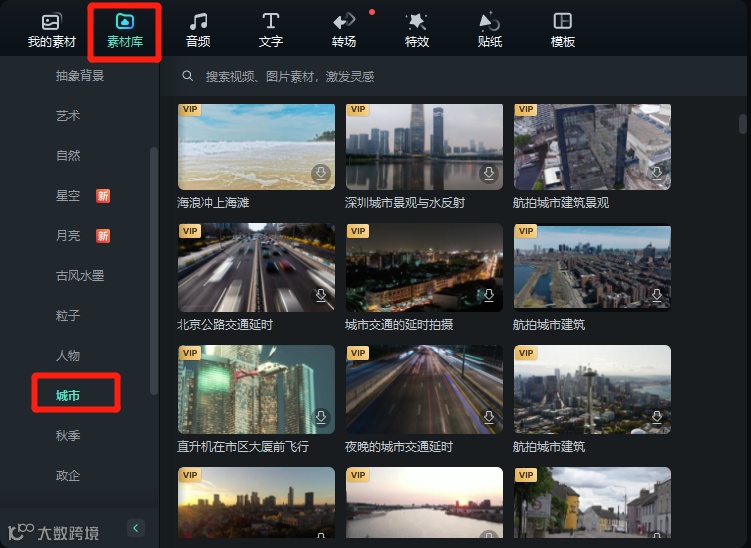Click the 深圳城市景观与水反射 title text
The height and width of the screenshot is (548, 751).
point(405,203)
